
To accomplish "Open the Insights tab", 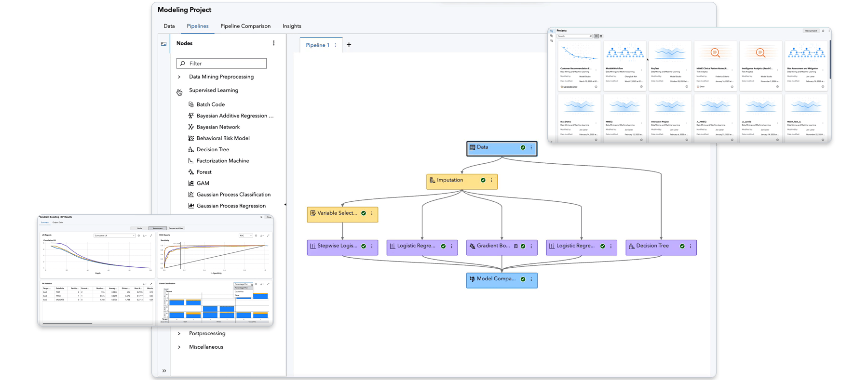I will click(292, 26).
